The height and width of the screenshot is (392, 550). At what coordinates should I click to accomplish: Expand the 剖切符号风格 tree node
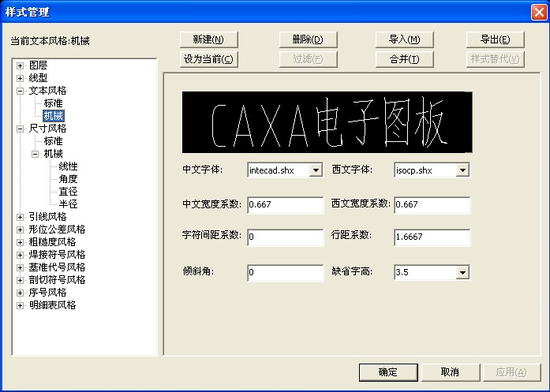20,280
